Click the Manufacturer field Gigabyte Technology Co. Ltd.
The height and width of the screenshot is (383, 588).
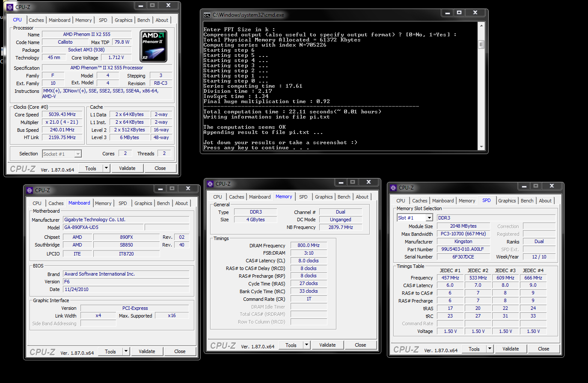click(x=126, y=220)
